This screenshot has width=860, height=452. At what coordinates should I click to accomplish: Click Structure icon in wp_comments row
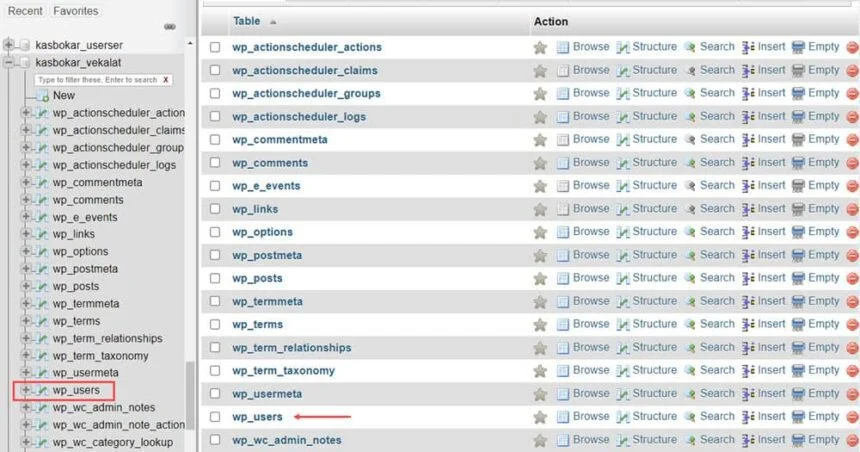click(623, 163)
